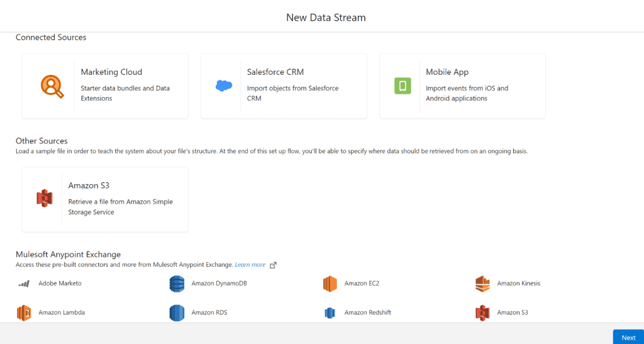
Task: Open the Learn more link
Action: [250, 265]
